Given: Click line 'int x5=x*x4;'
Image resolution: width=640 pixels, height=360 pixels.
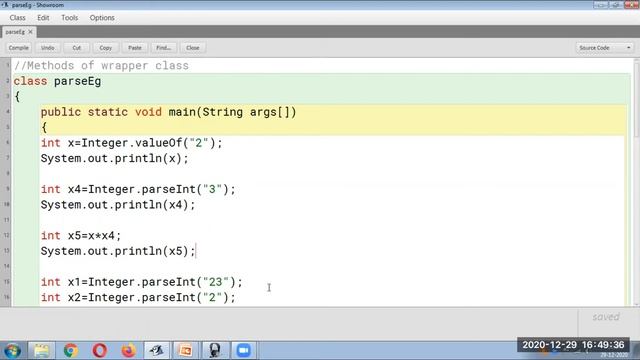Looking at the screenshot, I should (81, 236).
